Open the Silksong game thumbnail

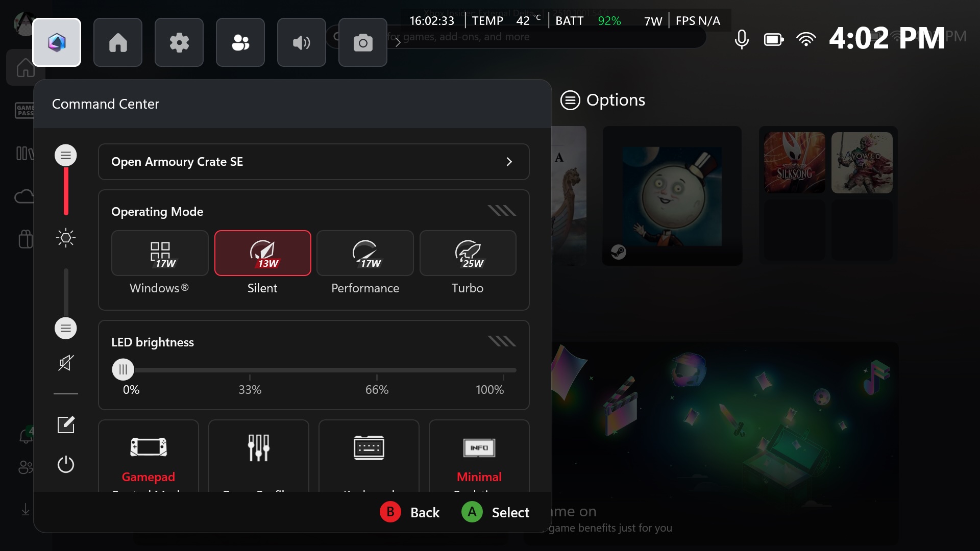click(x=794, y=163)
